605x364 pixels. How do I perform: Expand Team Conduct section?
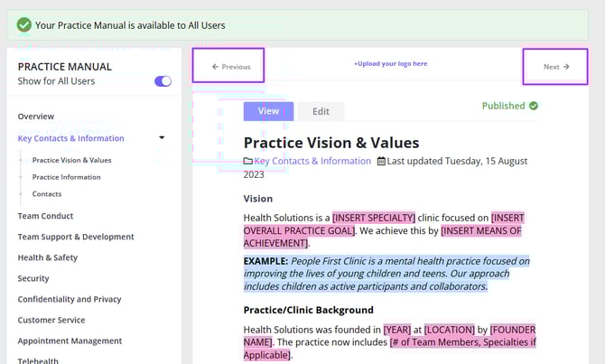point(45,216)
